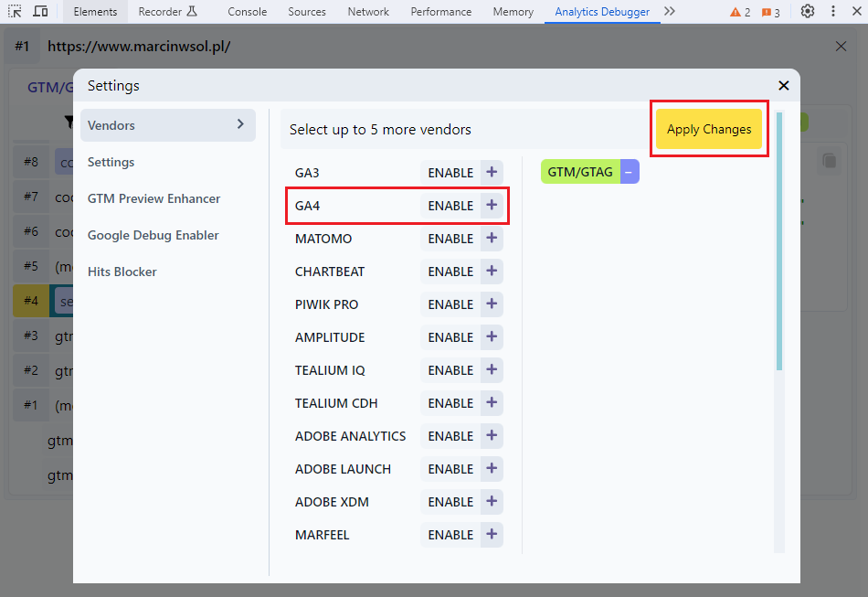Open Google Debug Enabler section
This screenshot has height=597, width=868.
pos(153,235)
